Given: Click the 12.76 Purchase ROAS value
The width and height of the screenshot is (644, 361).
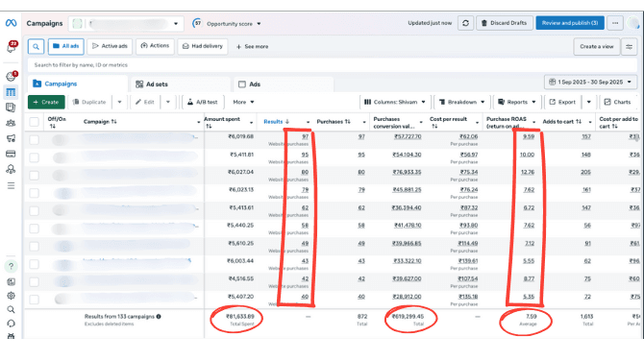Looking at the screenshot, I should point(528,172).
